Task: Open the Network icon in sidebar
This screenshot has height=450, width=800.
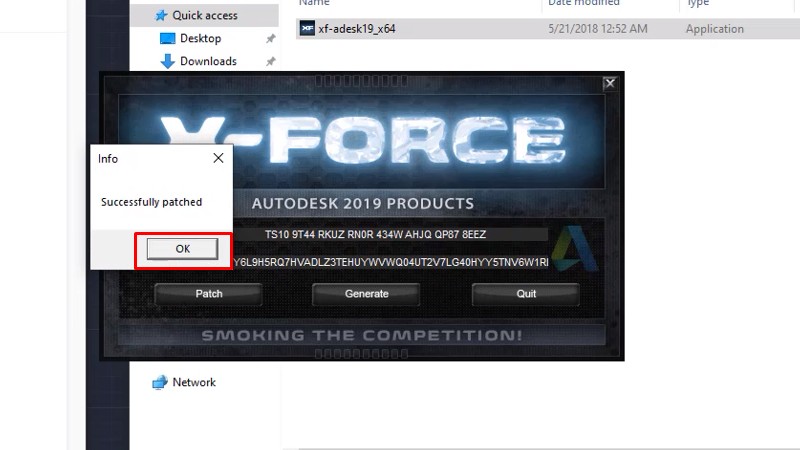Action: [159, 382]
